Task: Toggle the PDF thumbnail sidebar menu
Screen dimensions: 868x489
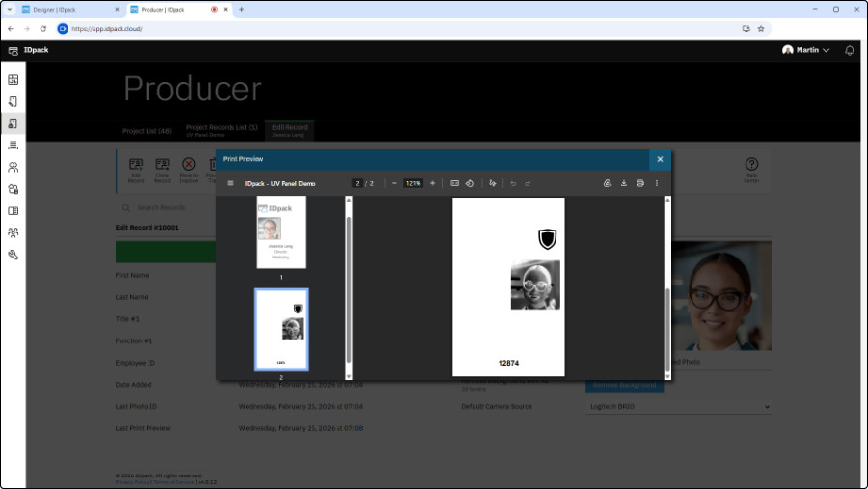Action: coord(231,183)
